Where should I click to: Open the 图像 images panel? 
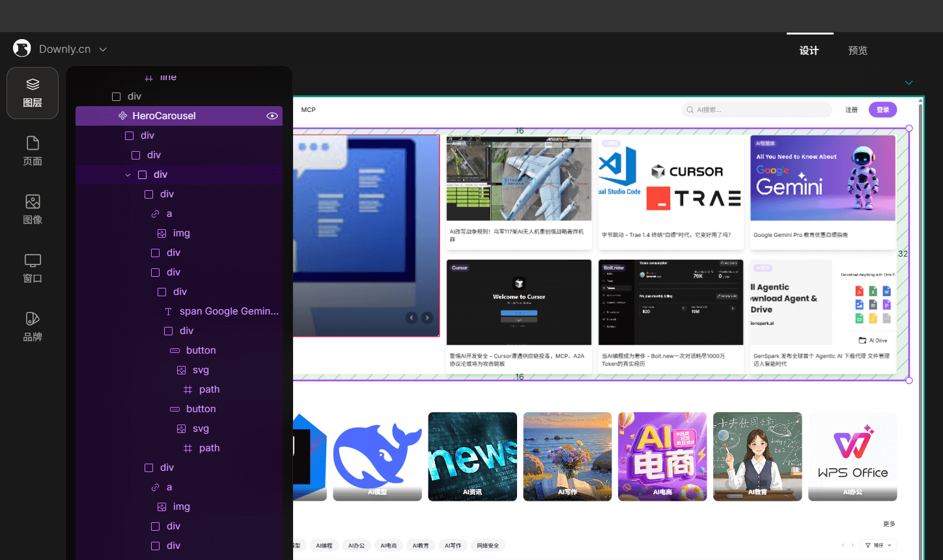(x=33, y=210)
